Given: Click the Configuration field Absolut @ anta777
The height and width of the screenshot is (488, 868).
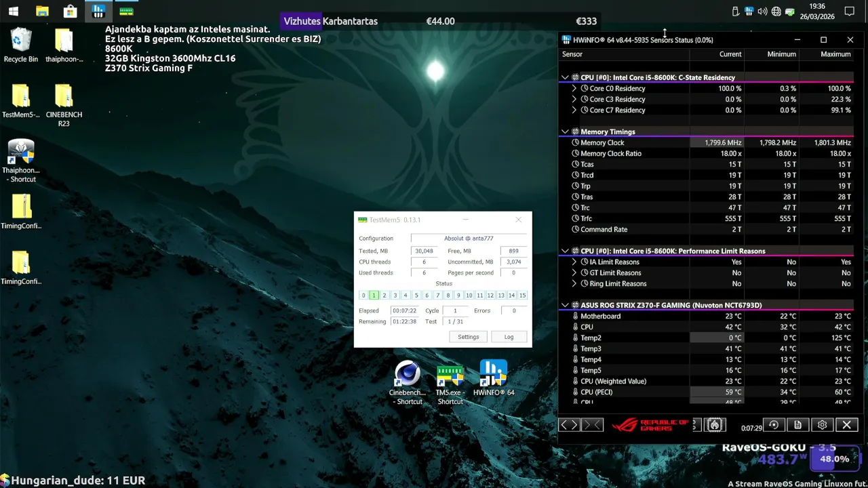Looking at the screenshot, I should click(469, 239).
